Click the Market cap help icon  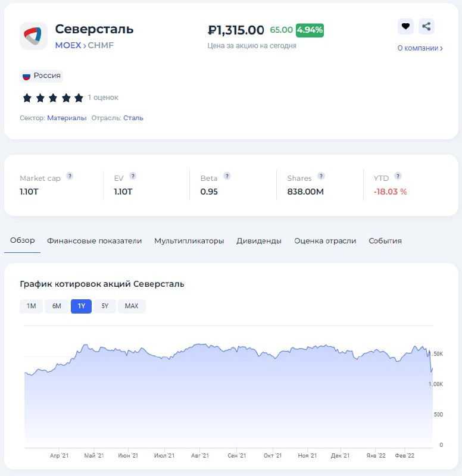tap(70, 176)
